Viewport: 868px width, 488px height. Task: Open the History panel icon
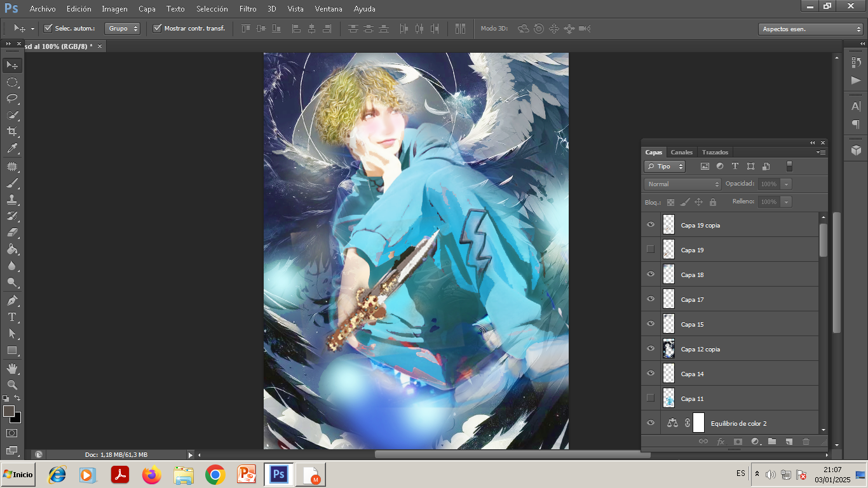click(x=856, y=62)
